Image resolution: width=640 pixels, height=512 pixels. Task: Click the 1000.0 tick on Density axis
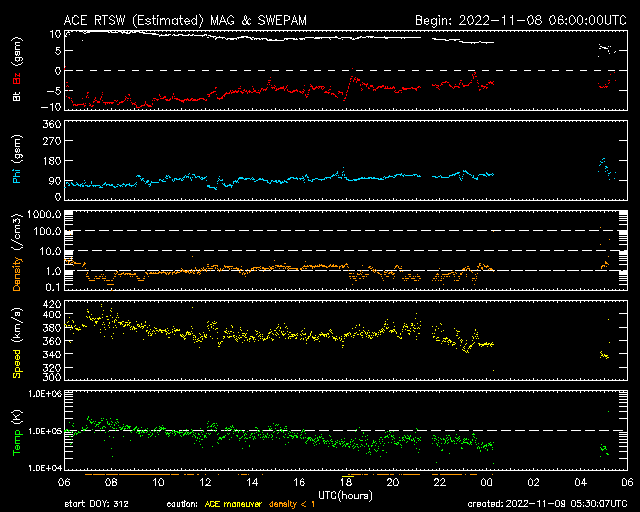pos(45,215)
